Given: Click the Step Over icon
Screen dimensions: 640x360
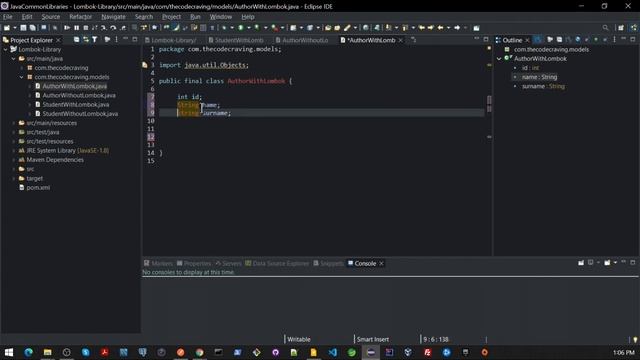Looking at the screenshot, I should coord(113,28).
